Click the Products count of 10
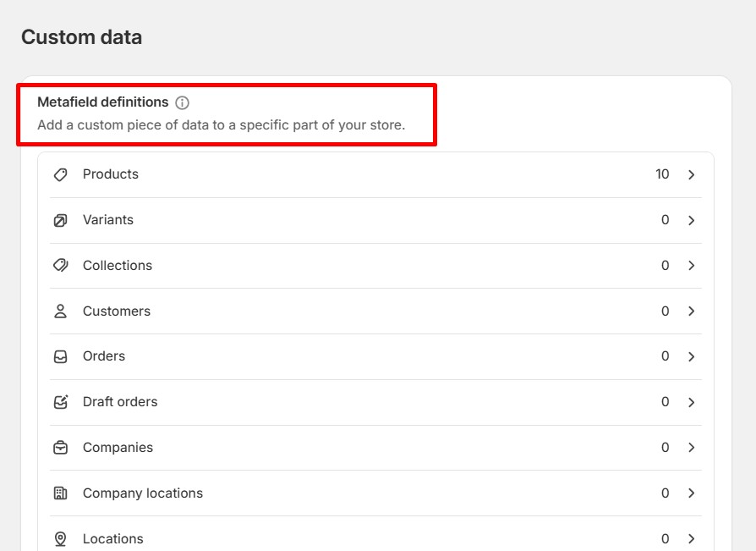The image size is (756, 551). click(x=662, y=174)
